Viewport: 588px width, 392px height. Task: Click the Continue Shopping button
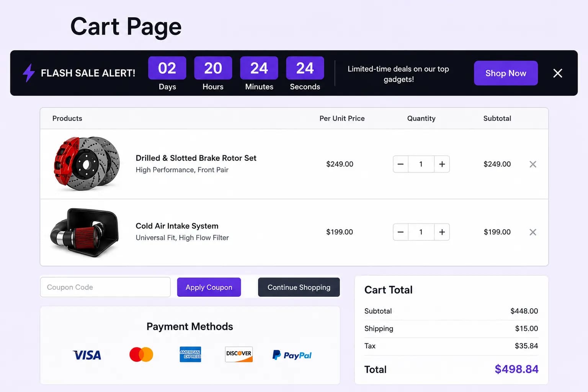pos(299,287)
